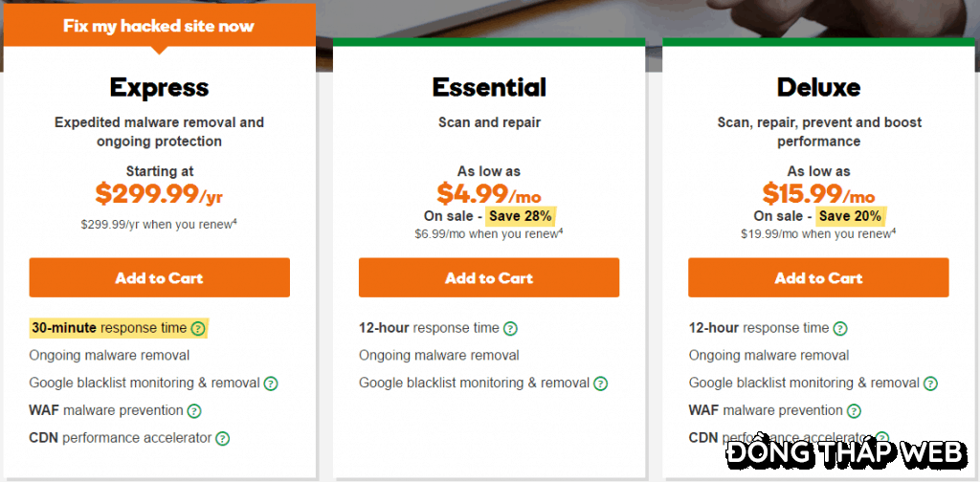Click the "Save 28%" sale highlight

tap(520, 216)
